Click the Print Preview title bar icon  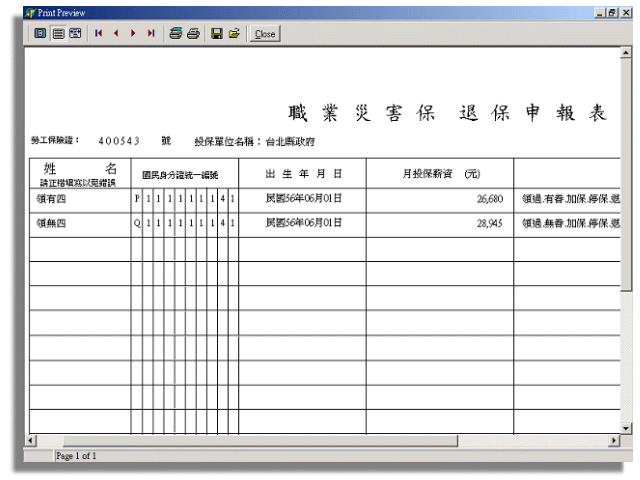click(29, 12)
